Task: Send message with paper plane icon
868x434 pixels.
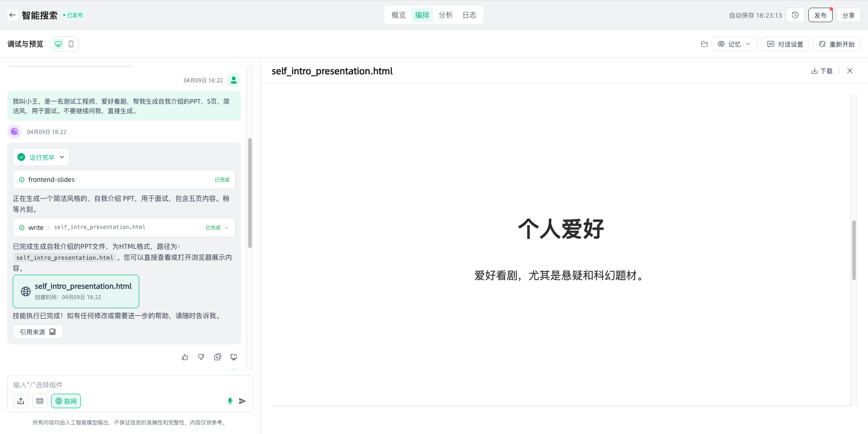Action: 242,401
